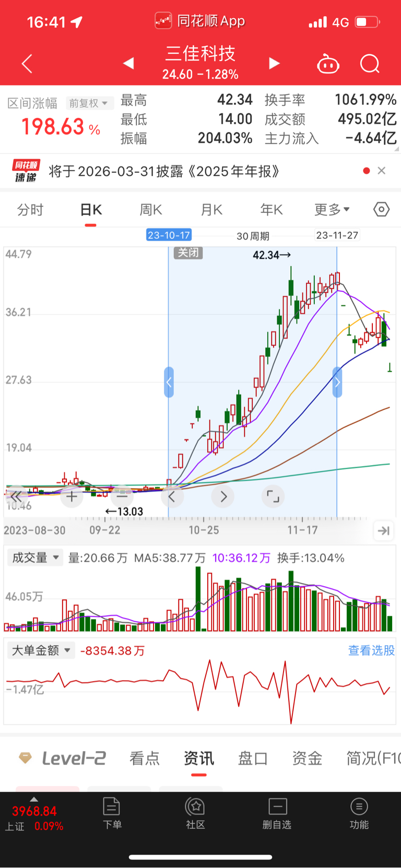Open search with magnifier icon

coord(370,64)
